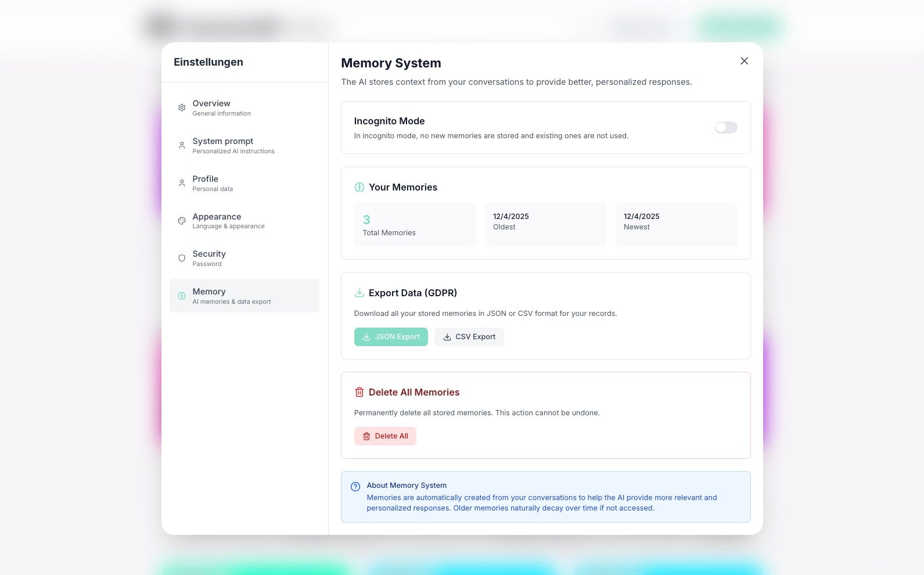The image size is (924, 575).
Task: Click the Total Memories count card
Action: [x=415, y=225]
